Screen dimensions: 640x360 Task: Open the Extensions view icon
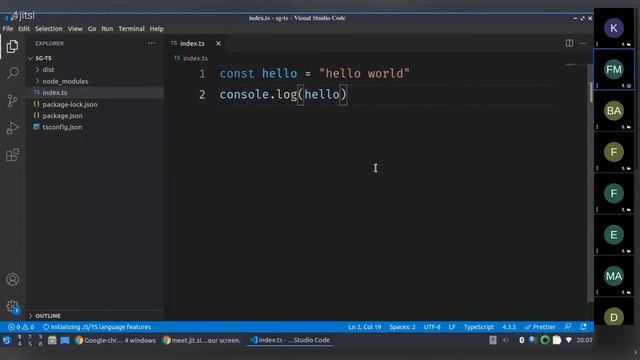12,155
